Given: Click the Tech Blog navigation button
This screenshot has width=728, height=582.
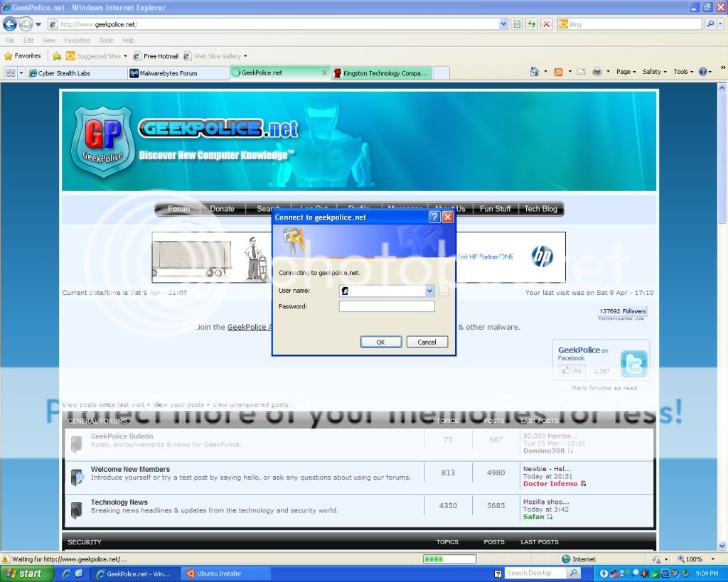Looking at the screenshot, I should [x=540, y=209].
